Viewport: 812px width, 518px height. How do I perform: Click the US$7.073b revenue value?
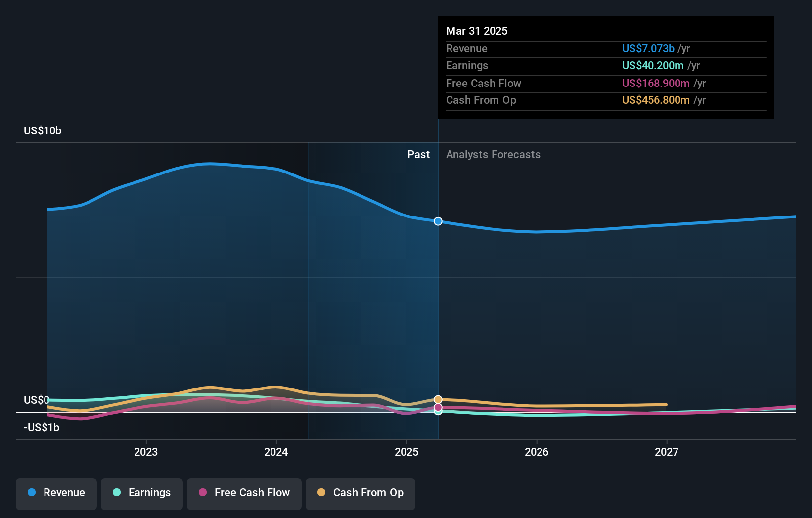tap(648, 49)
